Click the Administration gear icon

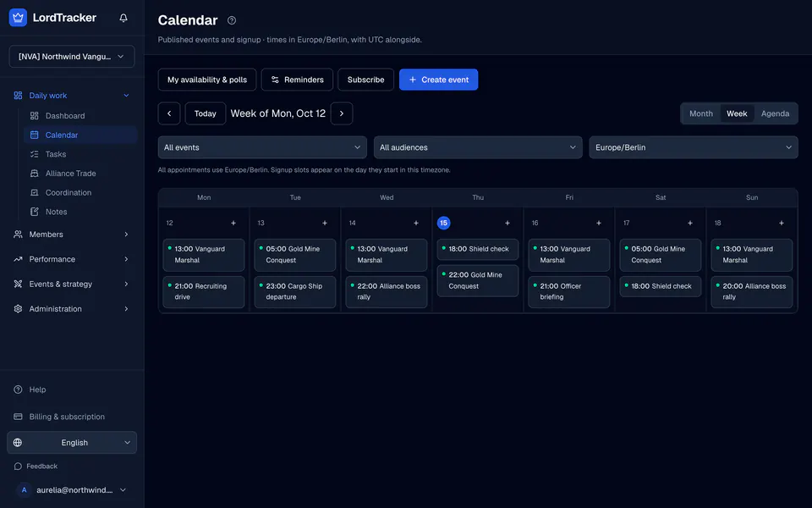[18, 309]
